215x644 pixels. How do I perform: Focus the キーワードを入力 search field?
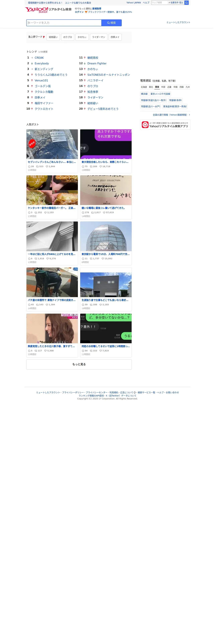pos(64,23)
